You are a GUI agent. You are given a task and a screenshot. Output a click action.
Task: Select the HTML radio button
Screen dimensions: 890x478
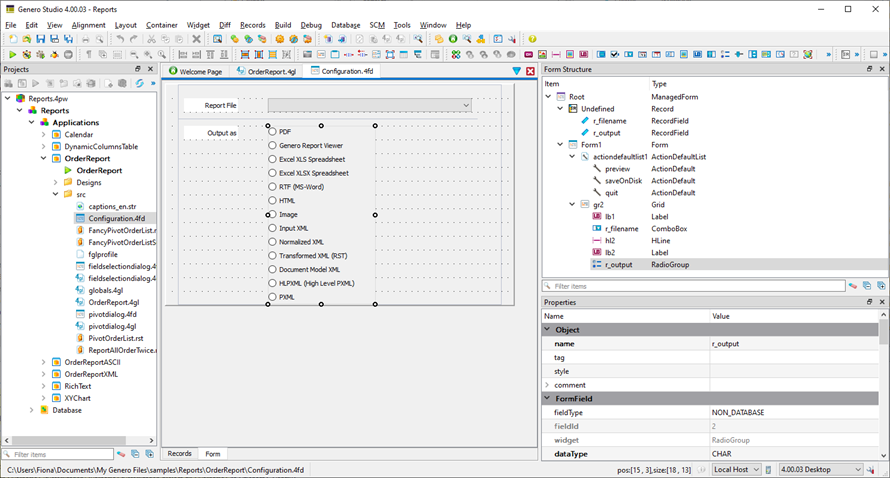(272, 200)
